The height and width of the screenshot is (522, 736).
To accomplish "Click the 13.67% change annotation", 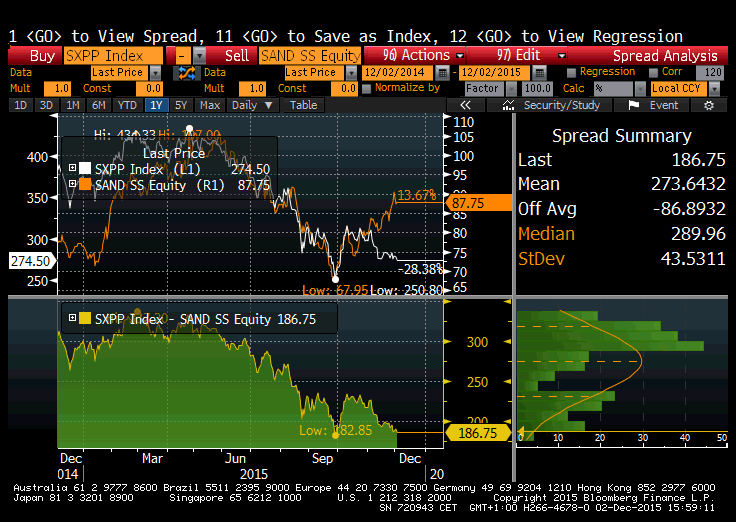I will (417, 195).
